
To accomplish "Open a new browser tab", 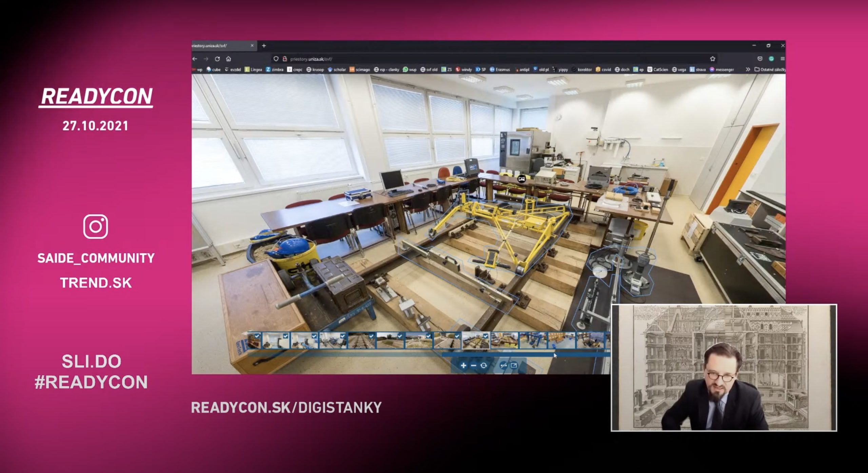I will tap(264, 45).
